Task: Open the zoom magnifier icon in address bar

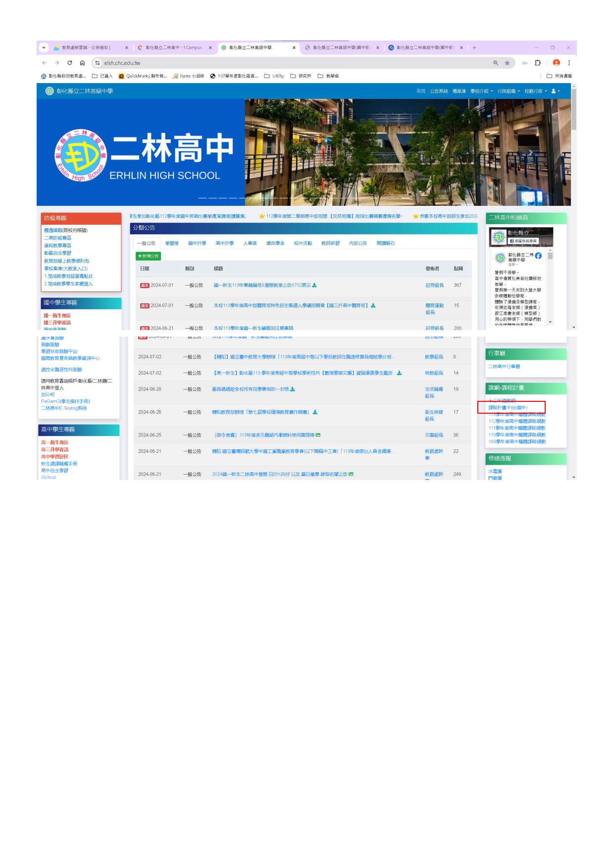Action: pyautogui.click(x=496, y=63)
